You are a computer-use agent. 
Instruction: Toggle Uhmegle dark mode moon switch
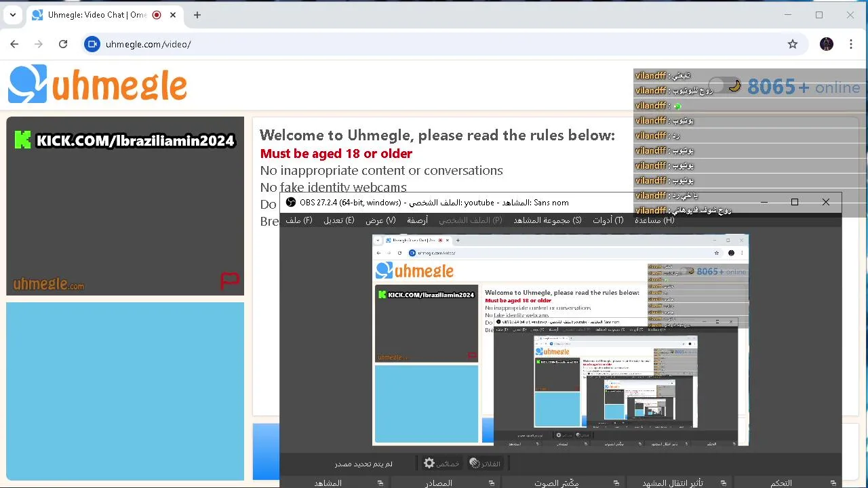tap(726, 86)
